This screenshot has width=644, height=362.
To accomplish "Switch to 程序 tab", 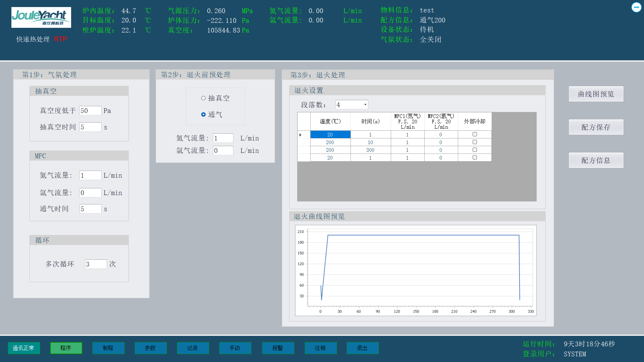I will pos(66,348).
